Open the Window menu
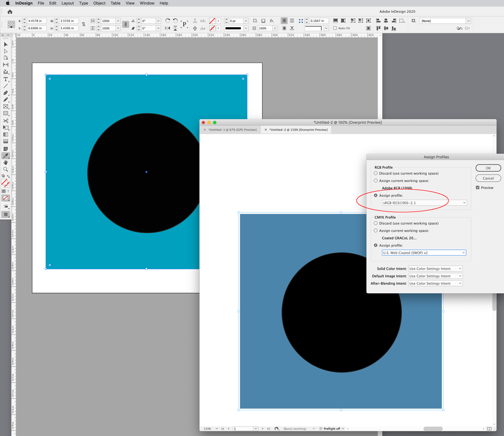 (147, 3)
